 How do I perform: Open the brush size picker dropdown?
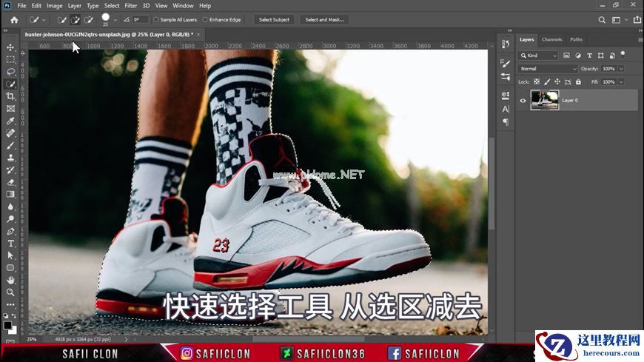[115, 20]
